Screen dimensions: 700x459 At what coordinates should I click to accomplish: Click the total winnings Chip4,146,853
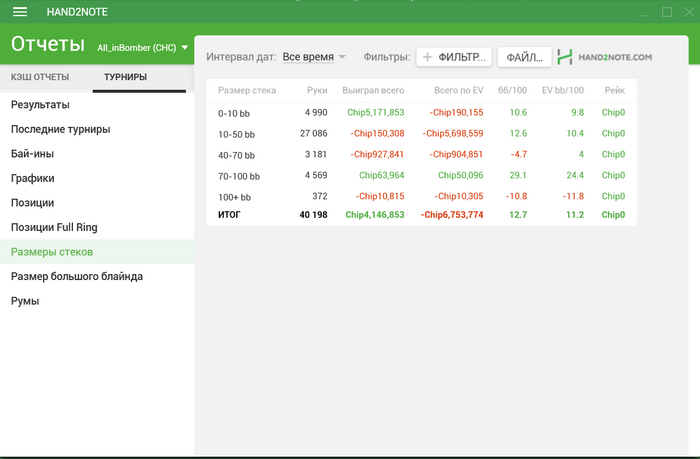click(375, 215)
